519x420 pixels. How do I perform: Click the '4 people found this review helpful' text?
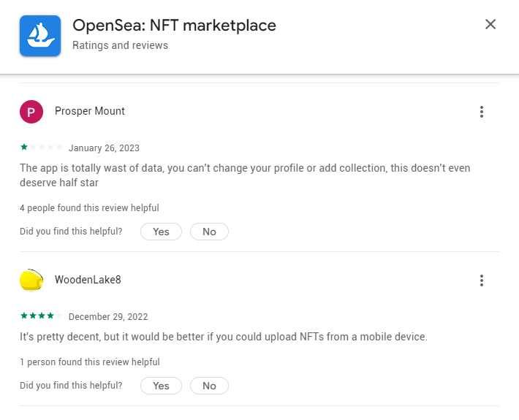(x=89, y=207)
